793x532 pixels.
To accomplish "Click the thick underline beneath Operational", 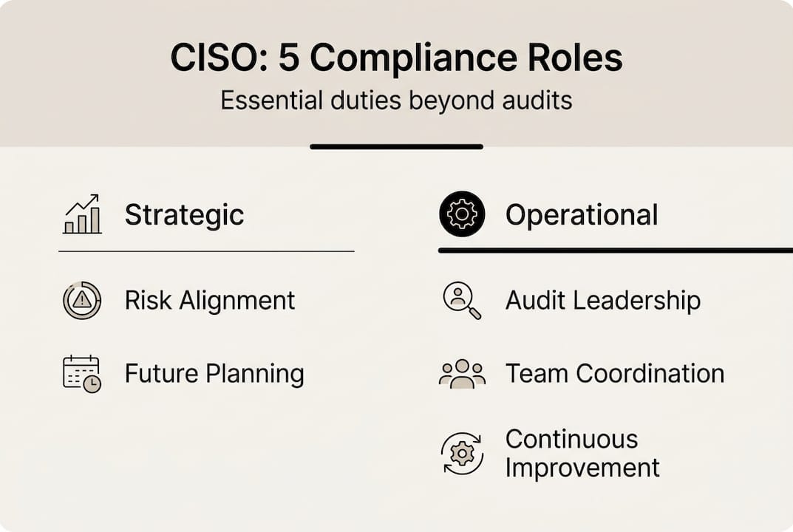I will point(615,250).
